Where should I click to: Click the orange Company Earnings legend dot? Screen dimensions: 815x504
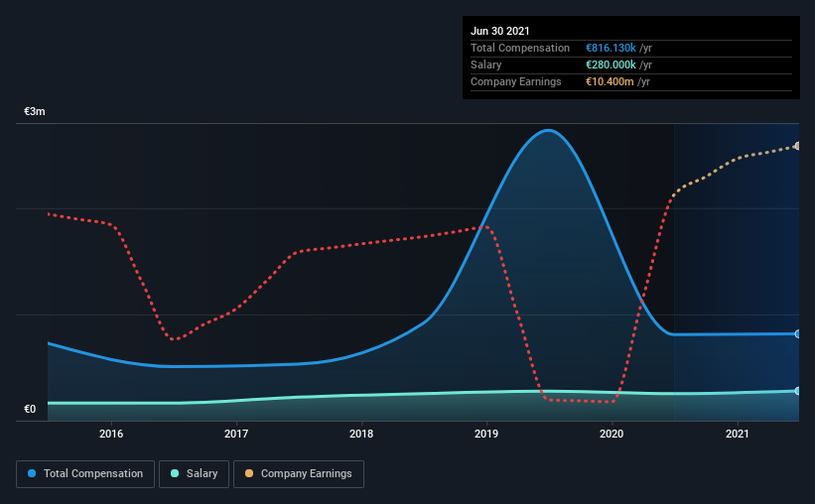pos(249,473)
